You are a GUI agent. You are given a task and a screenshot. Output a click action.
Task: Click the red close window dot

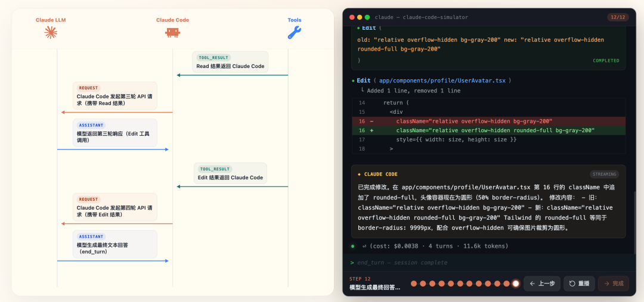(352, 17)
